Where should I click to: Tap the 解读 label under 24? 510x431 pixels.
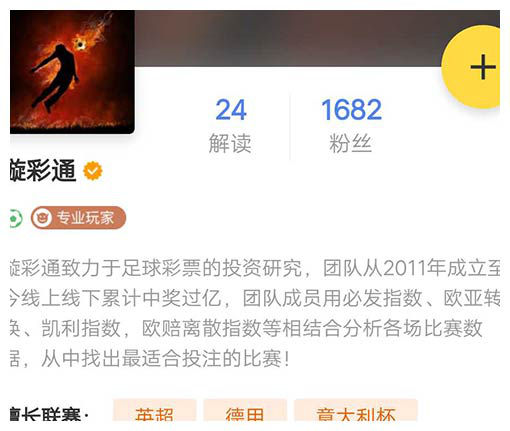pyautogui.click(x=230, y=144)
